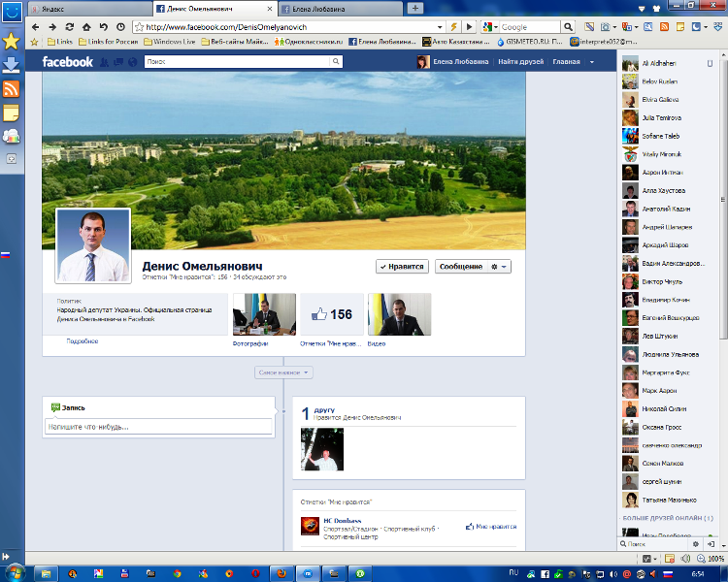Open chat with Al Aldhaheri

tap(667, 64)
